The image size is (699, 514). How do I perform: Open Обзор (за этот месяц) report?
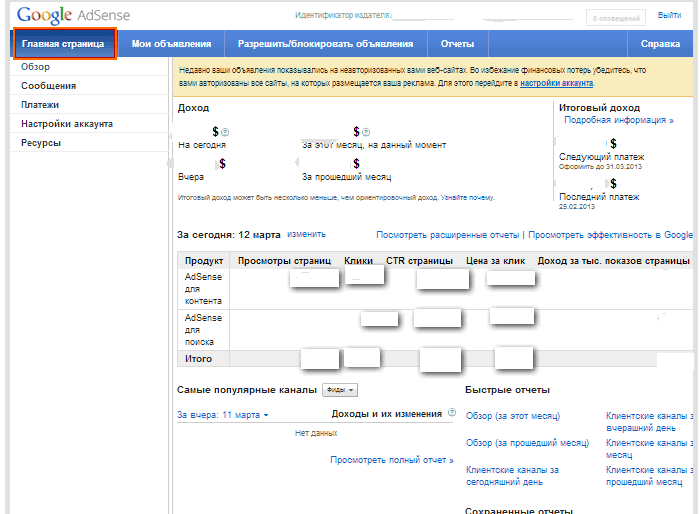pyautogui.click(x=513, y=416)
